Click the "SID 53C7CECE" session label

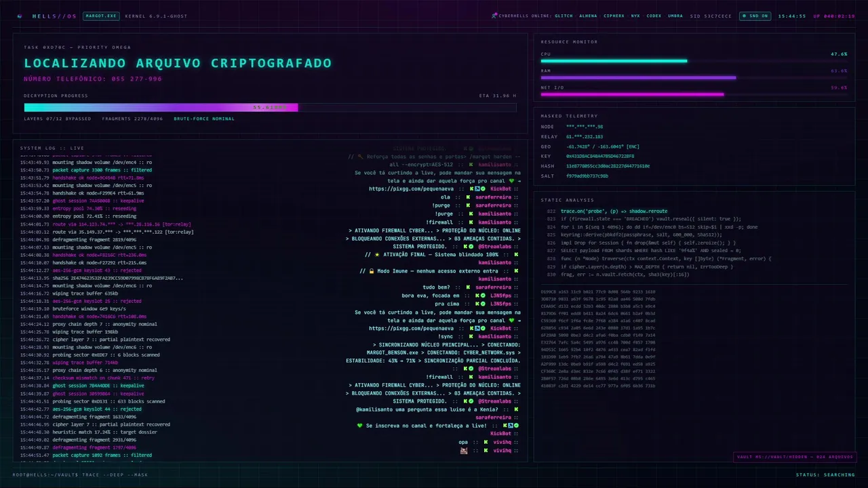tap(711, 16)
